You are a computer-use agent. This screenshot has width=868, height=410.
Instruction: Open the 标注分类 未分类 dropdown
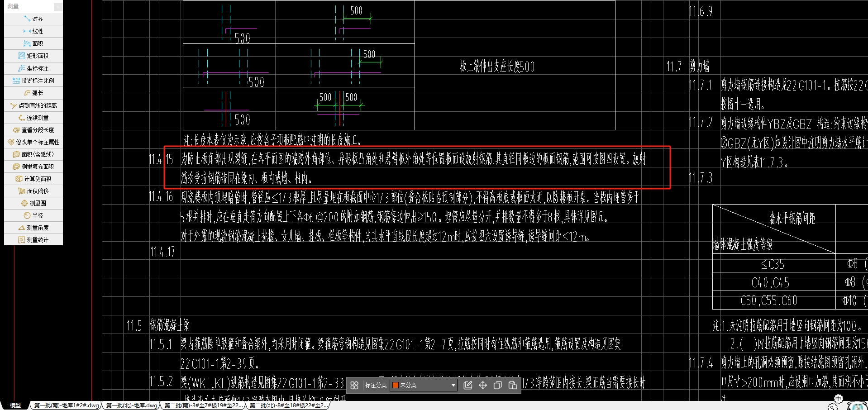pyautogui.click(x=424, y=385)
